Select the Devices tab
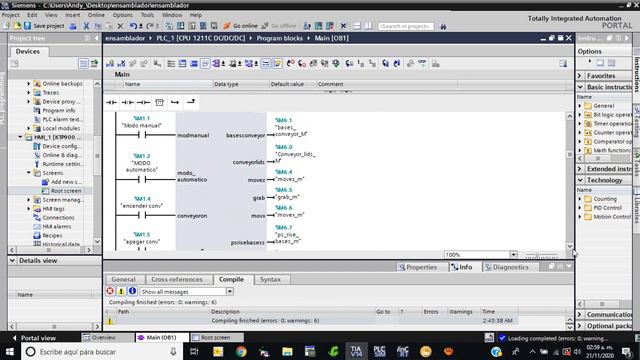Screen dimensions: 640x360 coord(28,51)
